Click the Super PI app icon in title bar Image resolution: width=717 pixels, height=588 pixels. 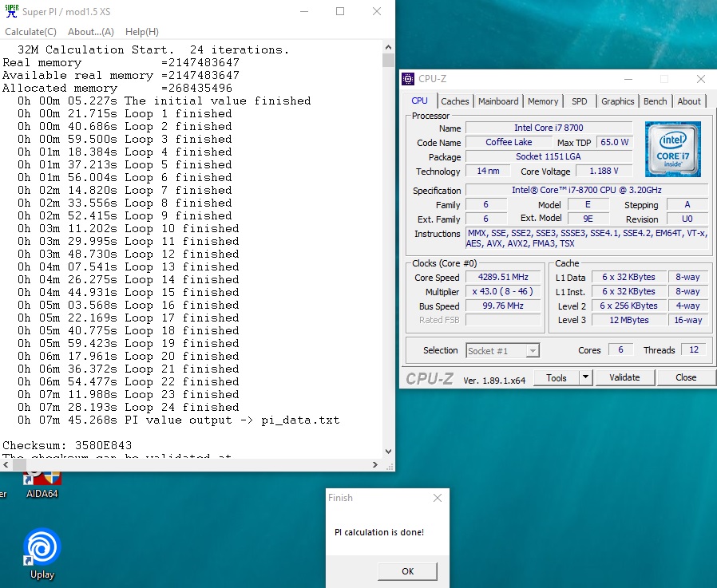point(11,11)
